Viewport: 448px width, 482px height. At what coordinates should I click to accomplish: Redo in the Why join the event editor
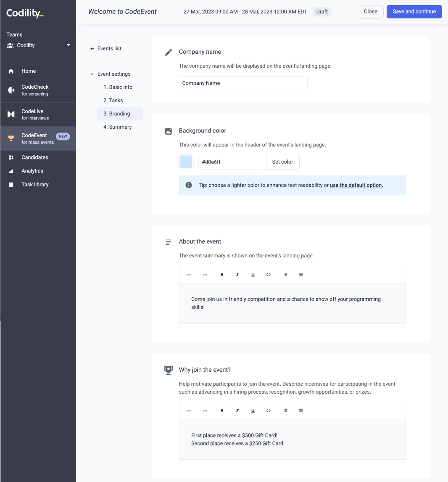[x=205, y=410]
